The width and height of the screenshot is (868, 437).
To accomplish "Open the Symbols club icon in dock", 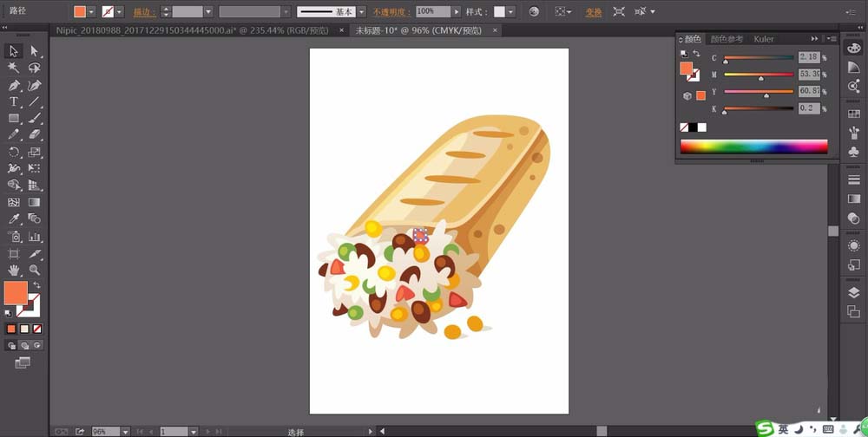I will pos(853,152).
